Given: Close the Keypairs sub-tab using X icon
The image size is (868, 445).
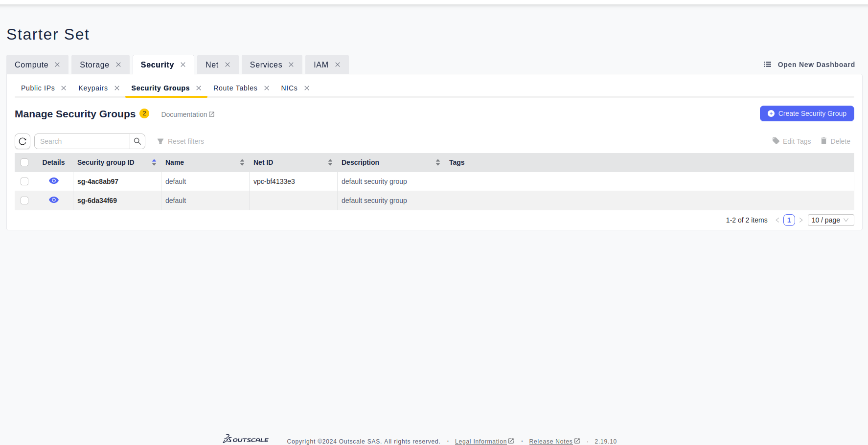Looking at the screenshot, I should 117,88.
